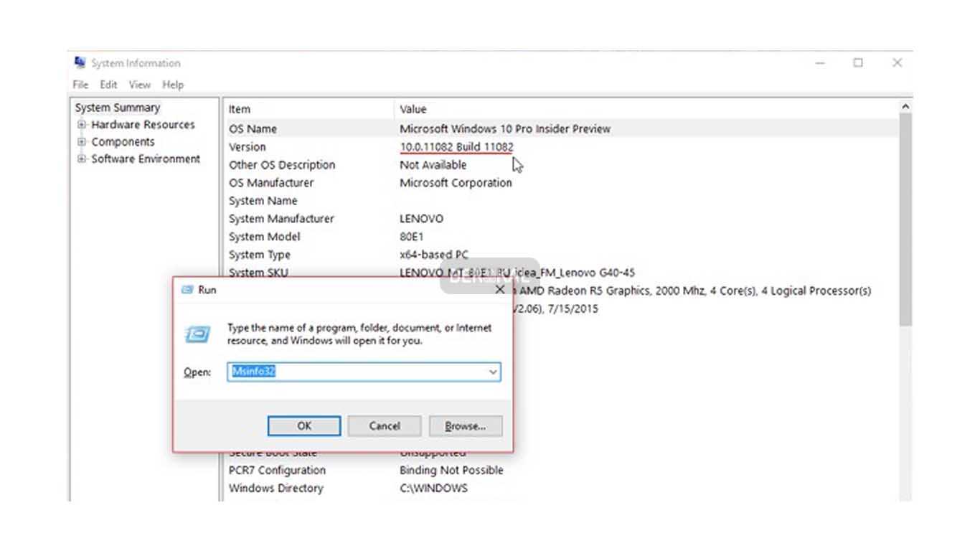Maximize the System Information window
Viewport: 980px width, 551px height.
click(858, 63)
